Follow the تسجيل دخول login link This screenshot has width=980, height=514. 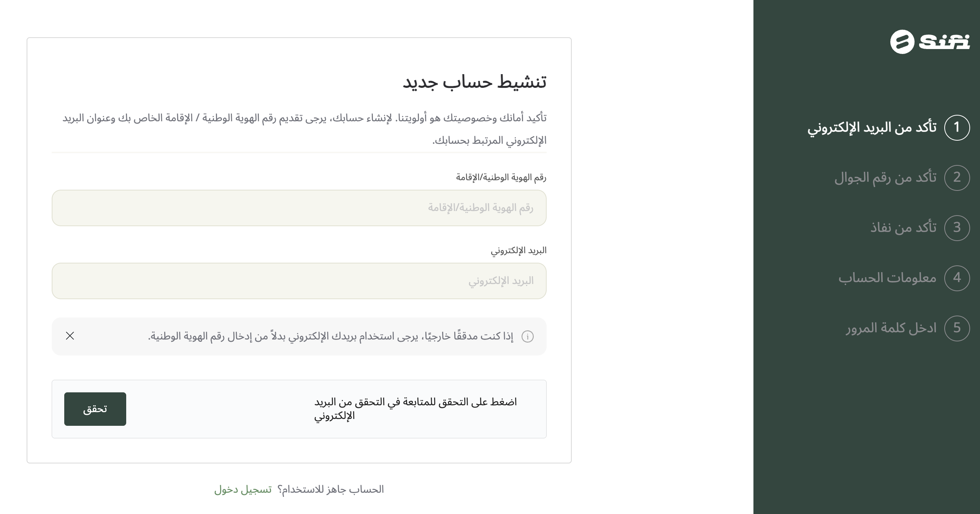coord(243,489)
